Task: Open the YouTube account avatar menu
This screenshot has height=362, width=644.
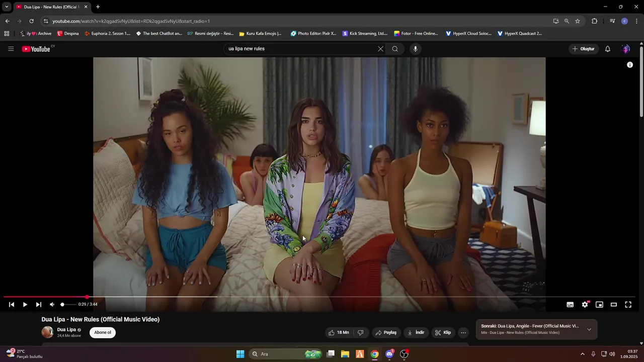Action: 626,49
